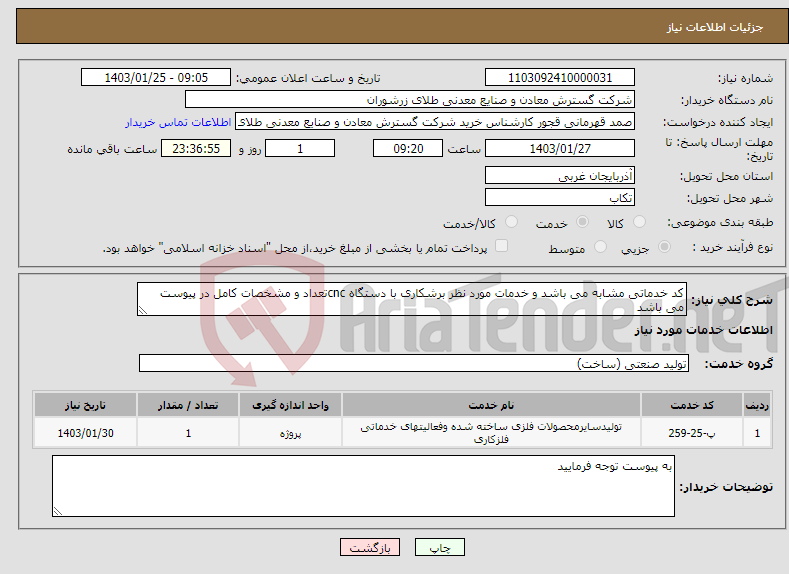789x574 pixels.
Task: Click service code cell پ-25-259
Action: [x=692, y=433]
